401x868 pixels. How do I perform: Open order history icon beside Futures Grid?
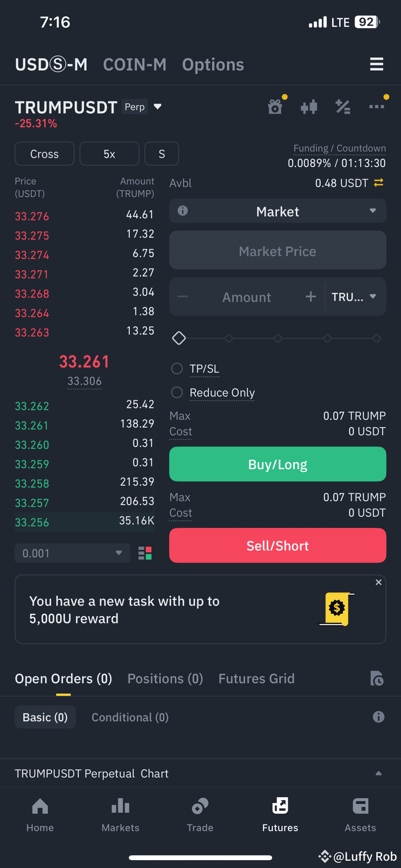pos(376,678)
